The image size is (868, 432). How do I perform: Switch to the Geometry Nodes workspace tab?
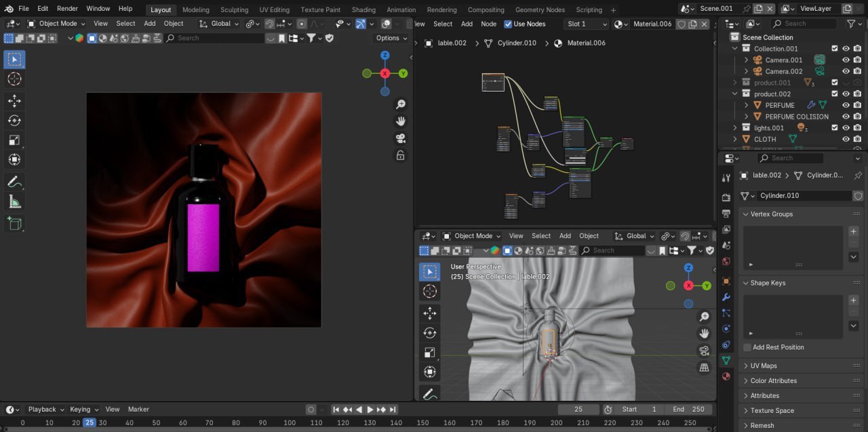point(540,9)
